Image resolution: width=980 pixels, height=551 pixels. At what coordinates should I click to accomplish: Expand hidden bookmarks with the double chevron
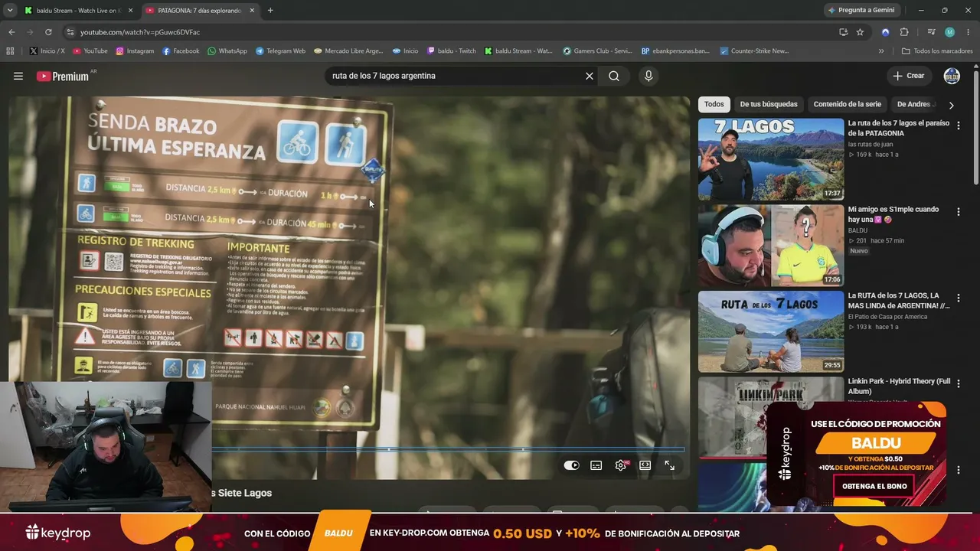pos(881,51)
